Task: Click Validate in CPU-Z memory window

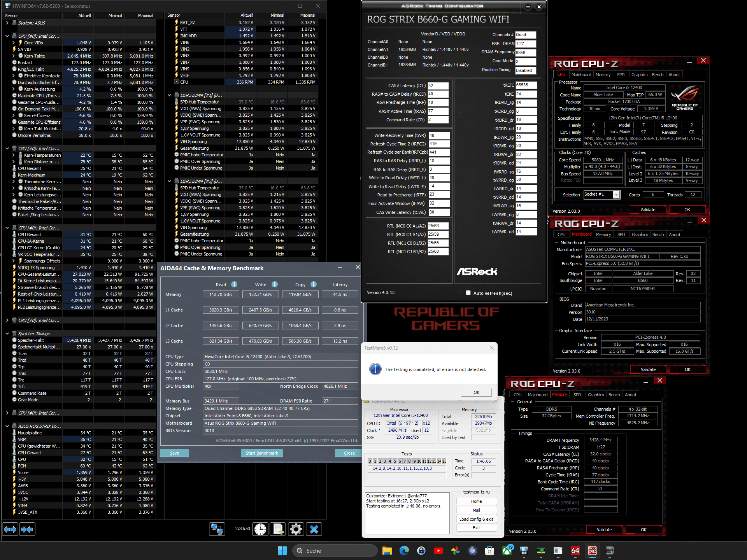Action: [604, 530]
